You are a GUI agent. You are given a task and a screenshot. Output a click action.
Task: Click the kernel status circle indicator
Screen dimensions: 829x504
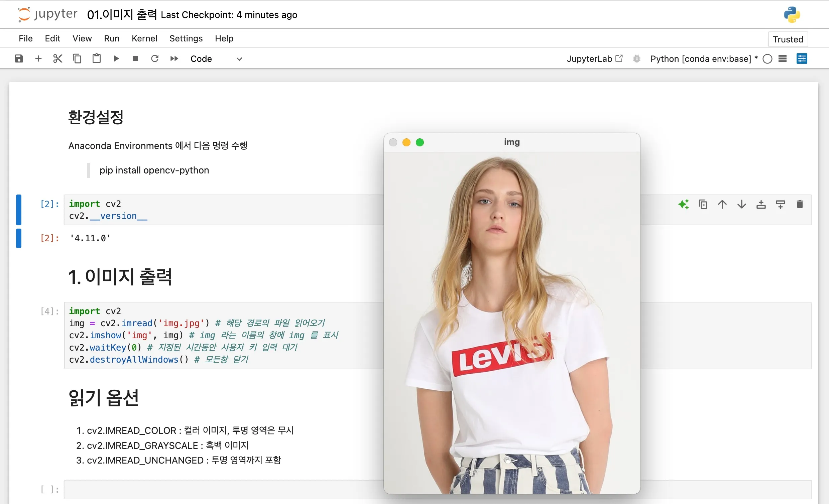pyautogui.click(x=767, y=59)
